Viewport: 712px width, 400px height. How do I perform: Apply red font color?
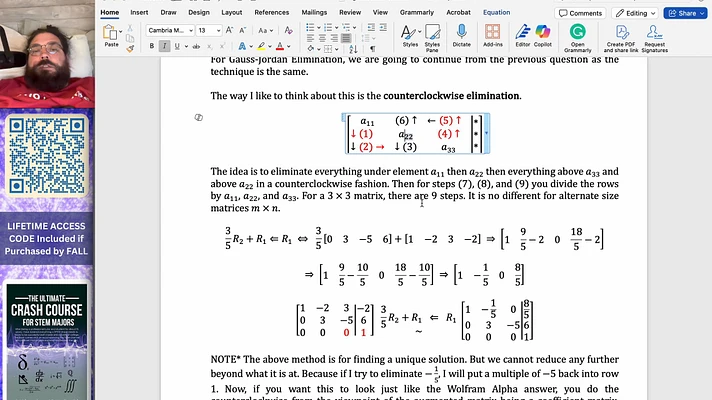[280, 46]
